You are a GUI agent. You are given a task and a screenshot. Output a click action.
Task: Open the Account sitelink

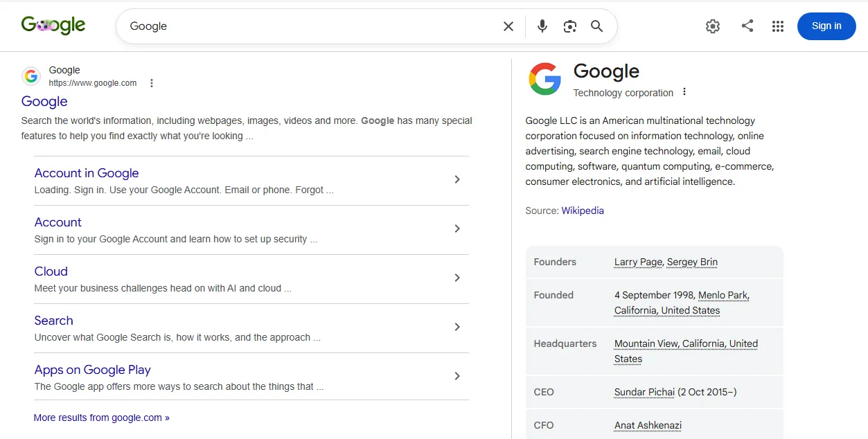(58, 222)
